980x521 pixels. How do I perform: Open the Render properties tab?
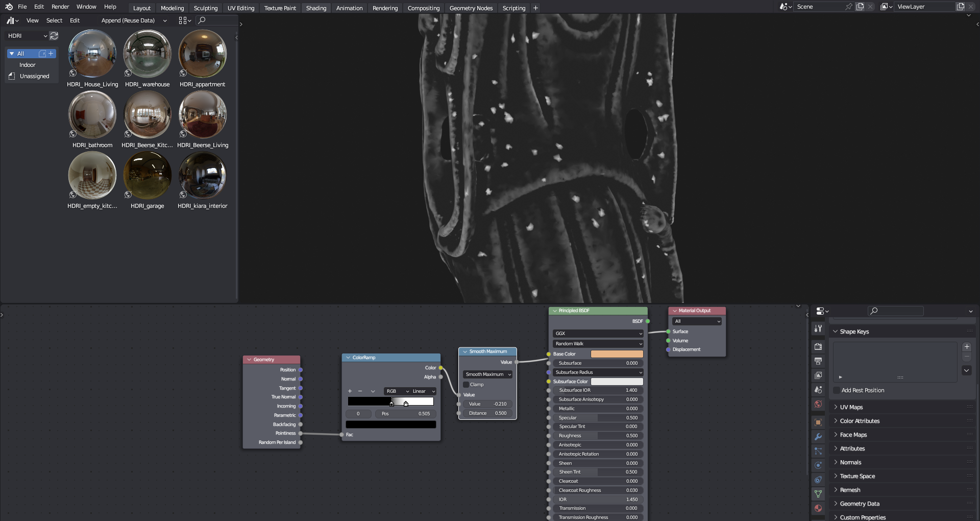click(818, 346)
